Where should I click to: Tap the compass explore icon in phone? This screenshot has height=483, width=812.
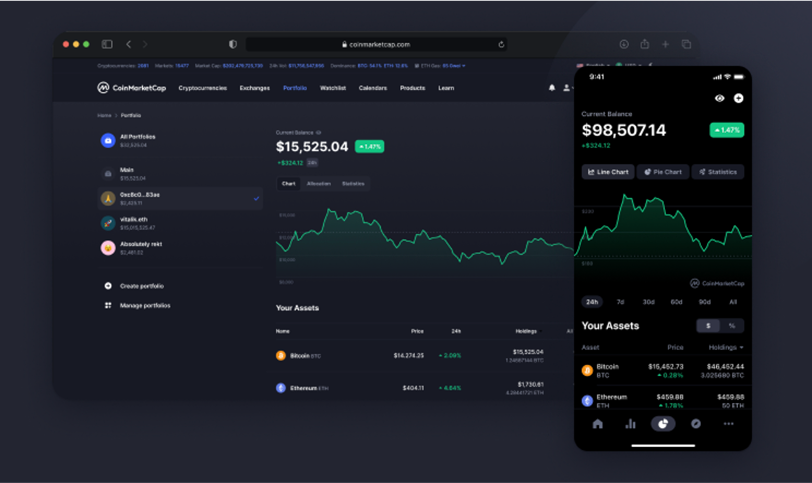pos(696,424)
